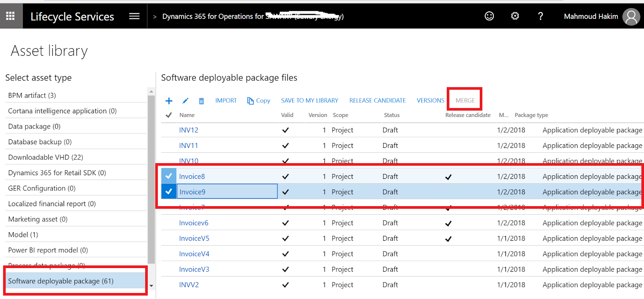Click Mahmoud Hakim user name
This screenshot has height=299, width=644.
(x=591, y=16)
